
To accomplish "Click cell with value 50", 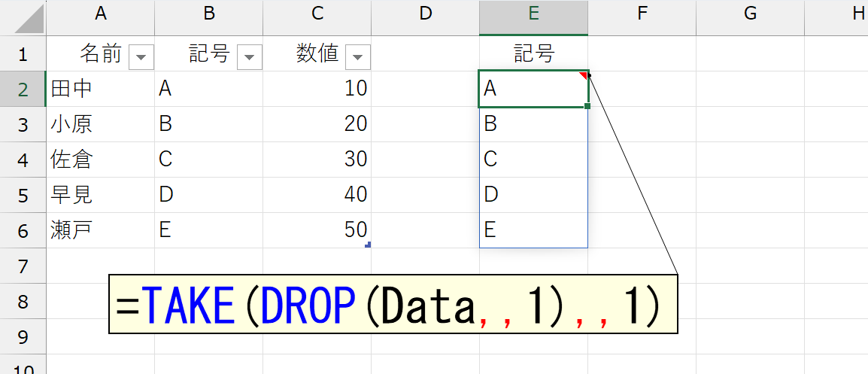I will 317,231.
